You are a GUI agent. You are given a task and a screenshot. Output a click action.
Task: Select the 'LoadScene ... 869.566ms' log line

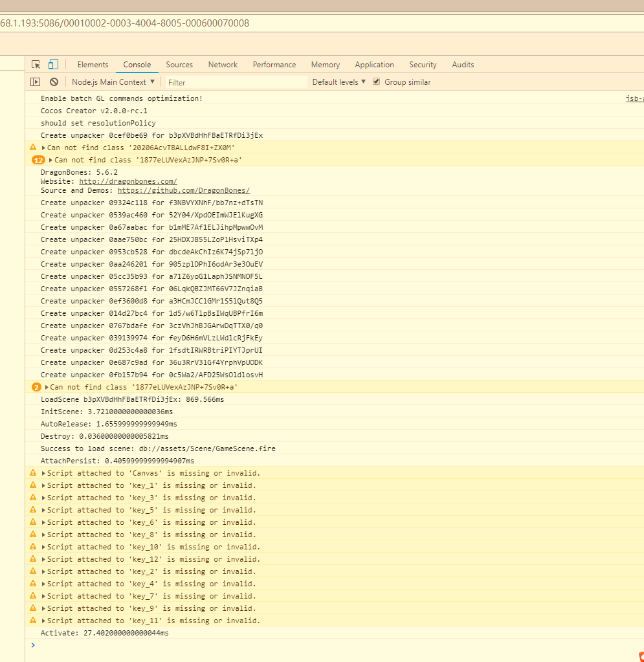click(x=132, y=399)
